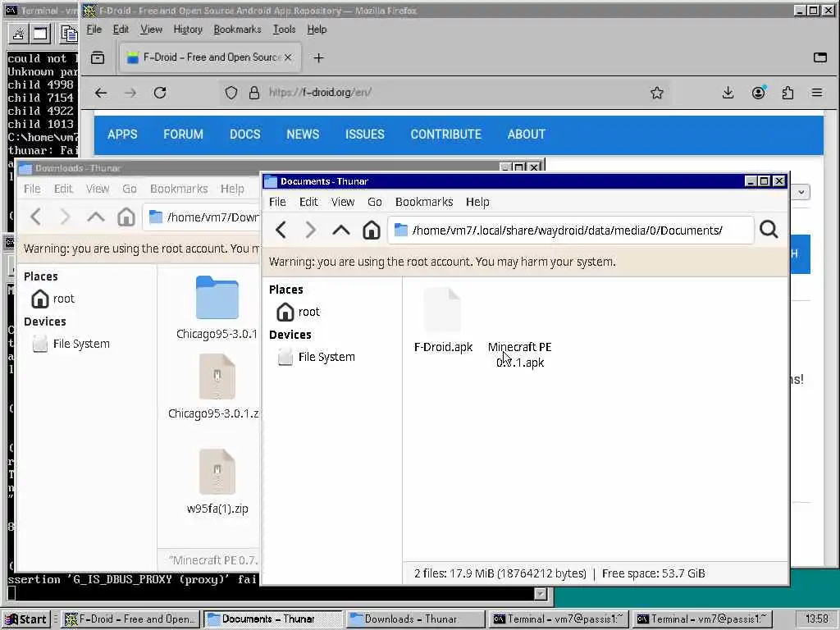Click tracking protection shield icon

coord(231,93)
